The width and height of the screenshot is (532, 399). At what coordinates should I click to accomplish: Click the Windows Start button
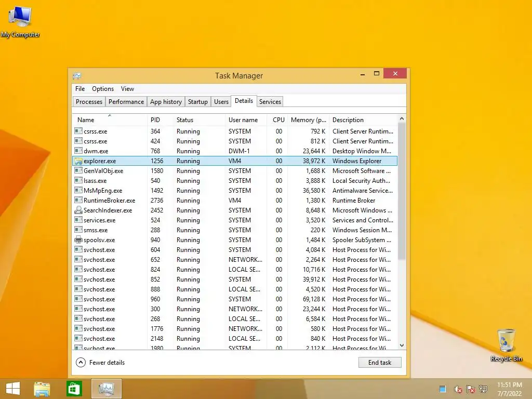(x=13, y=389)
